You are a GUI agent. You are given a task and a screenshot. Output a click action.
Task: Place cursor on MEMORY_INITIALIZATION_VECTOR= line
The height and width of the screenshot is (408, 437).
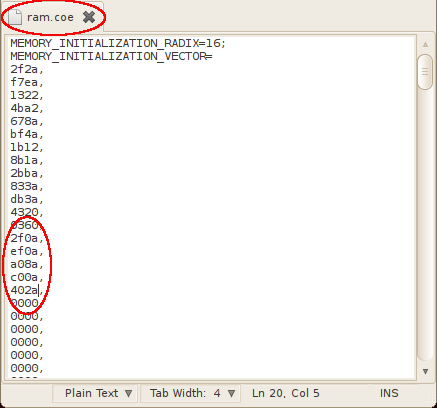pos(111,56)
